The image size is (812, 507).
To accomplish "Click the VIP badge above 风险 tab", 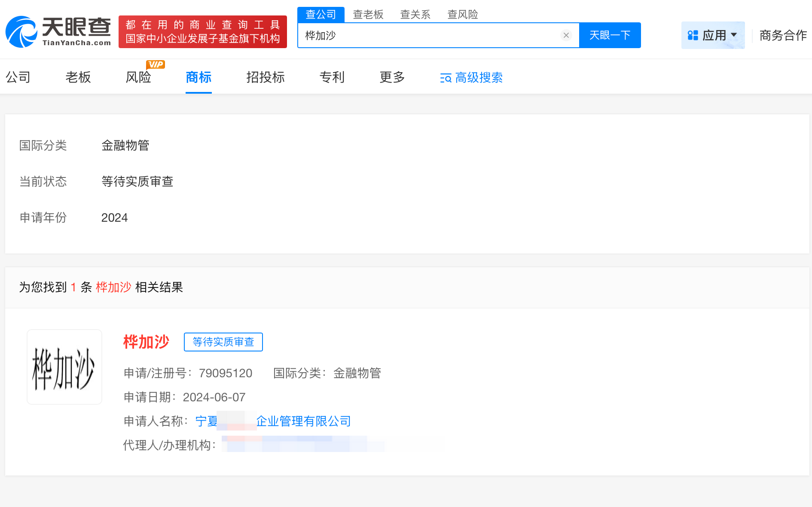I will [x=156, y=64].
